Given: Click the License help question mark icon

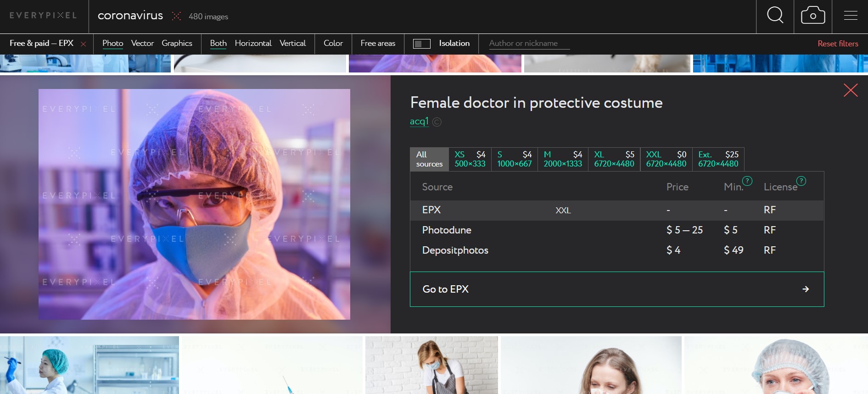Looking at the screenshot, I should click(x=801, y=181).
